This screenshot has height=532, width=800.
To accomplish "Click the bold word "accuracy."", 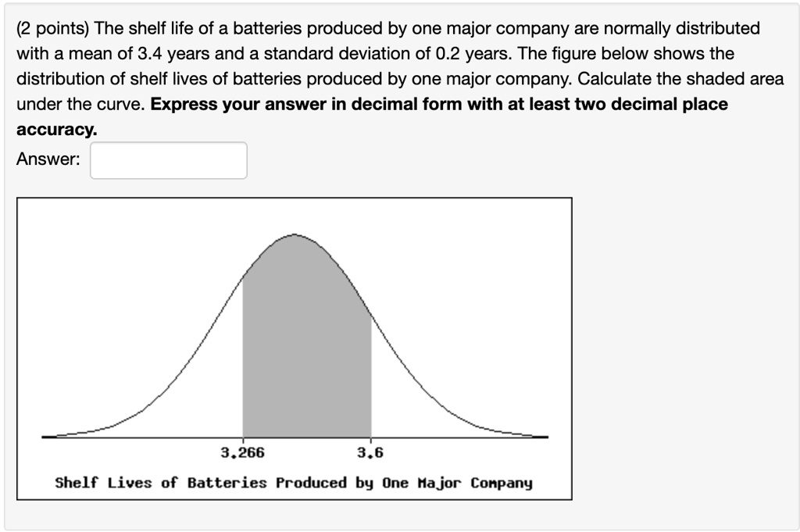I will tap(57, 130).
